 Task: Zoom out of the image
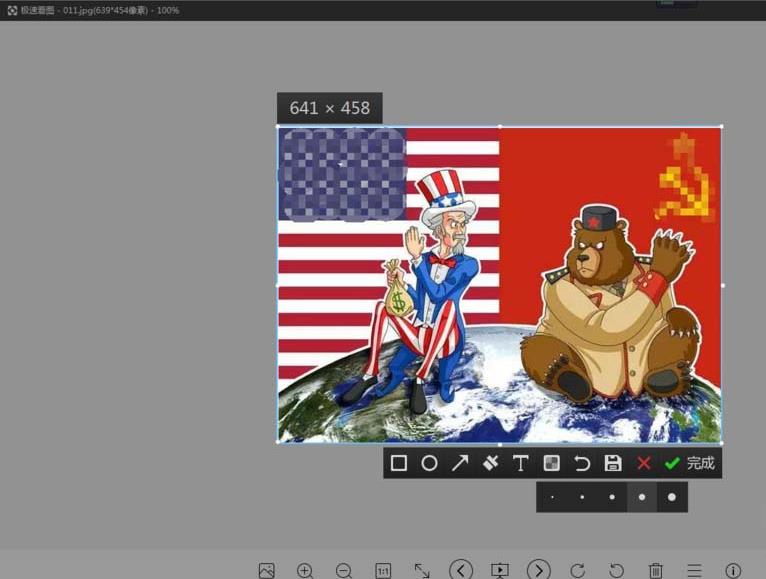pyautogui.click(x=344, y=571)
